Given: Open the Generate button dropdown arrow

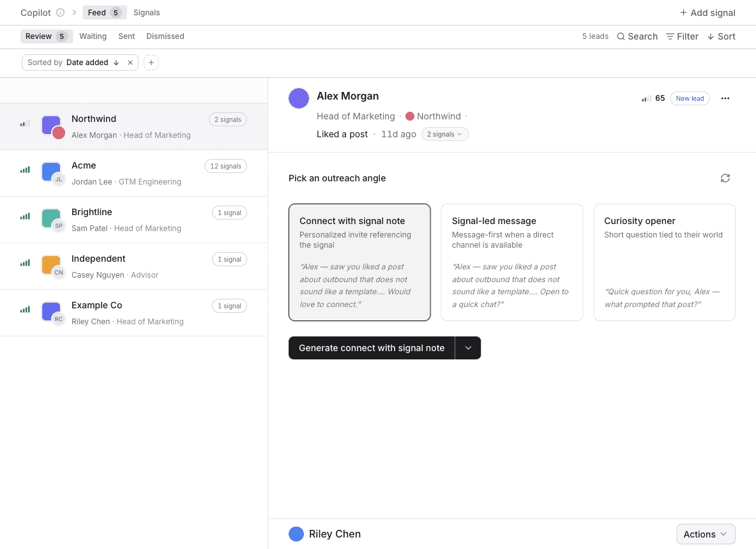Looking at the screenshot, I should tap(468, 348).
